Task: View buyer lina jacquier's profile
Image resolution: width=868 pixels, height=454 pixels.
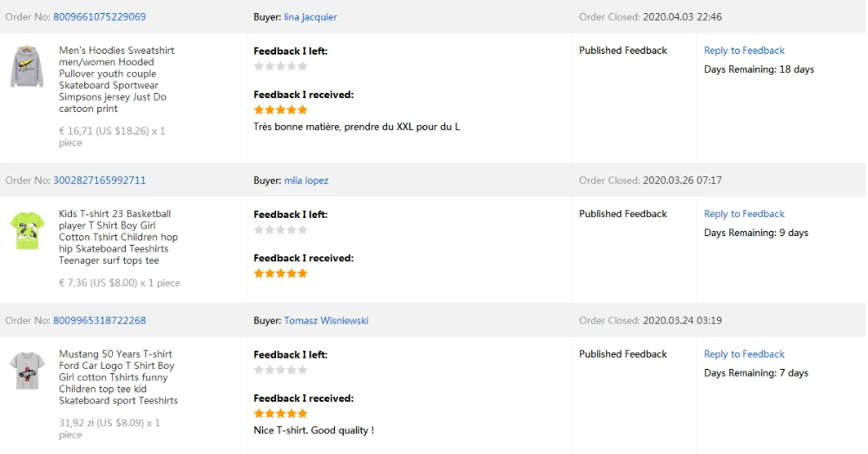Action: click(x=310, y=17)
